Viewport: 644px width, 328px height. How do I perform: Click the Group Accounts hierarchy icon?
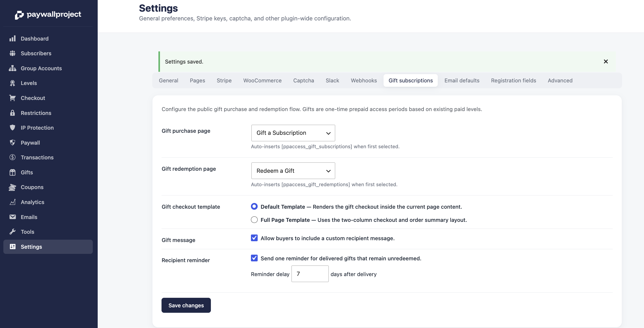(12, 68)
